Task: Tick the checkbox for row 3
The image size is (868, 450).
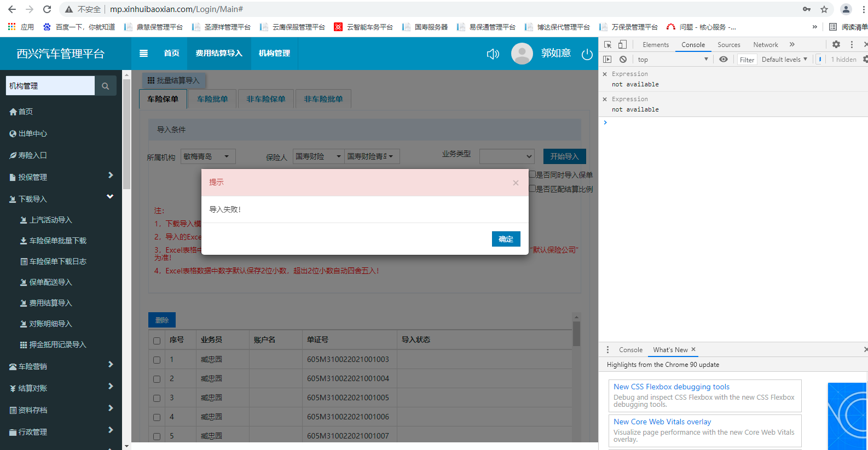Action: click(157, 398)
